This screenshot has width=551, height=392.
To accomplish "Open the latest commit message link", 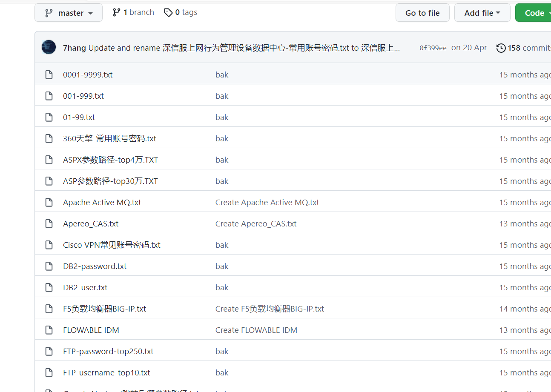I will click(x=244, y=48).
